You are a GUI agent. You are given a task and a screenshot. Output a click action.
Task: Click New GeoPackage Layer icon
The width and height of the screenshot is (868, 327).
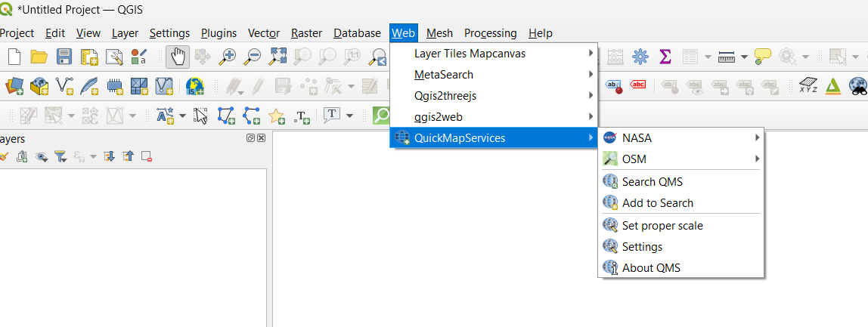pyautogui.click(x=39, y=85)
